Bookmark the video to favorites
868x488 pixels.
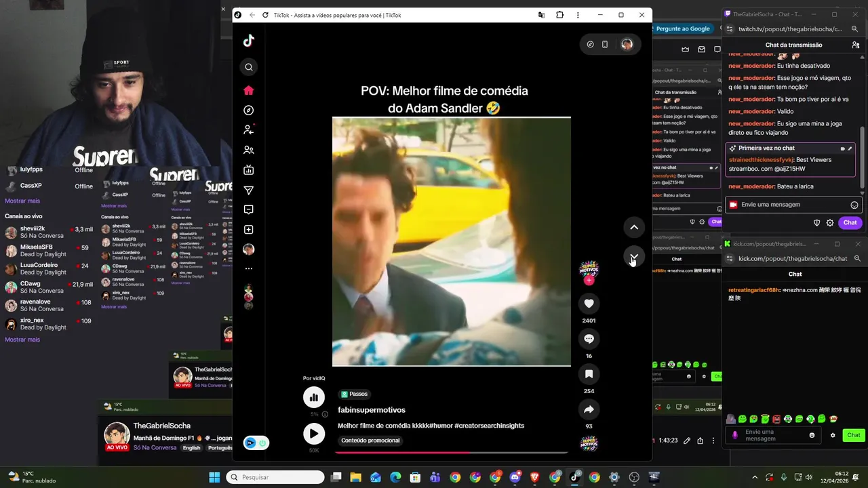[x=589, y=374]
